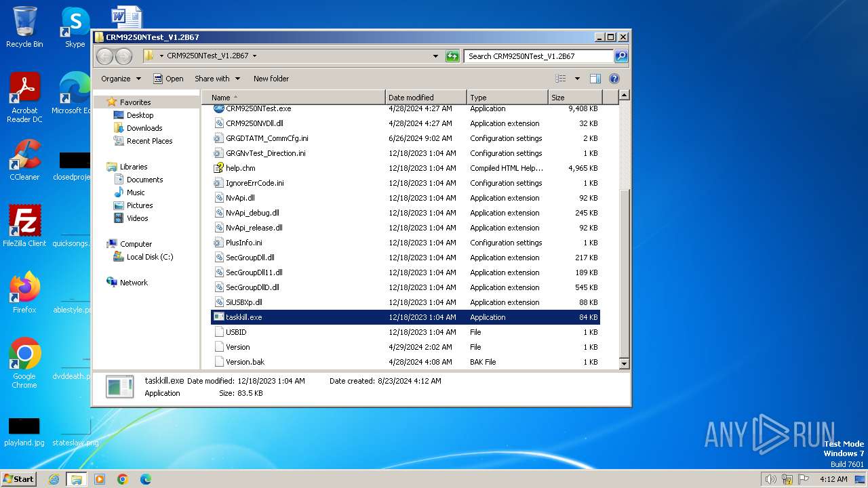Screen dimensions: 868x488
Task: Expand the Share with dropdown
Action: coord(217,79)
